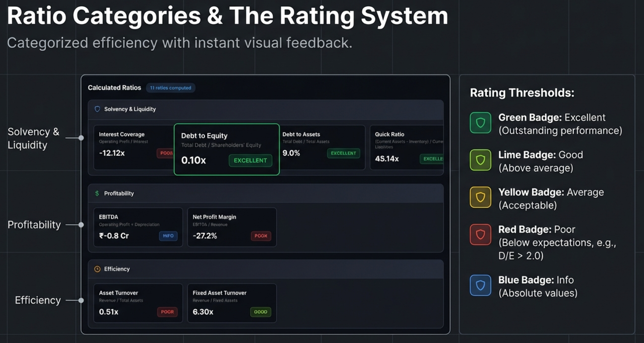This screenshot has width=644, height=343.
Task: Select the Blue Badge shield icon
Action: [x=480, y=285]
